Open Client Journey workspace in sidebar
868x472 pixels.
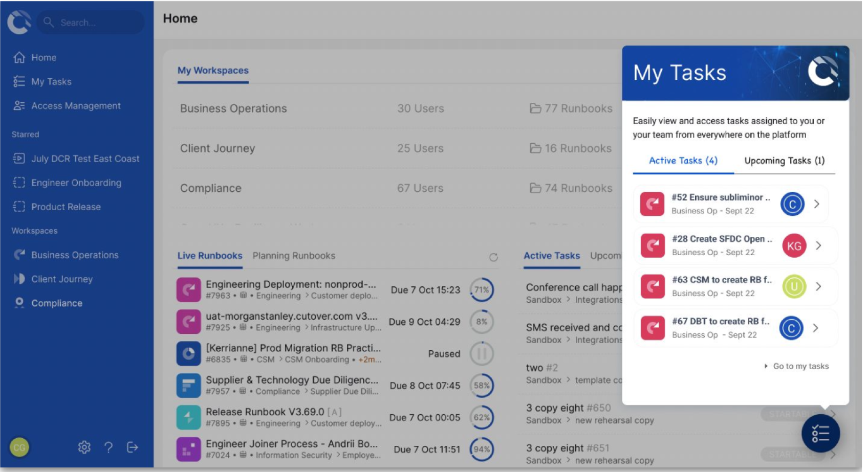pyautogui.click(x=62, y=279)
